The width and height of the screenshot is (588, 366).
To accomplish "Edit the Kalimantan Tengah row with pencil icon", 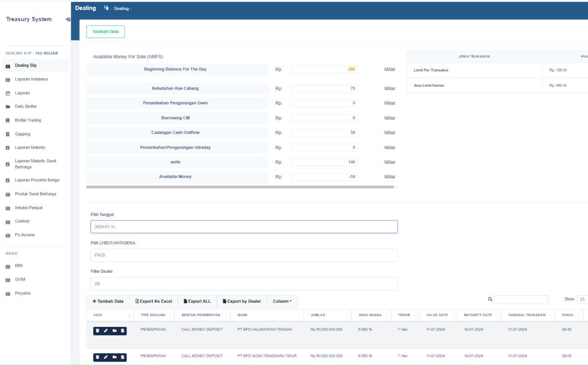I will [106, 331].
